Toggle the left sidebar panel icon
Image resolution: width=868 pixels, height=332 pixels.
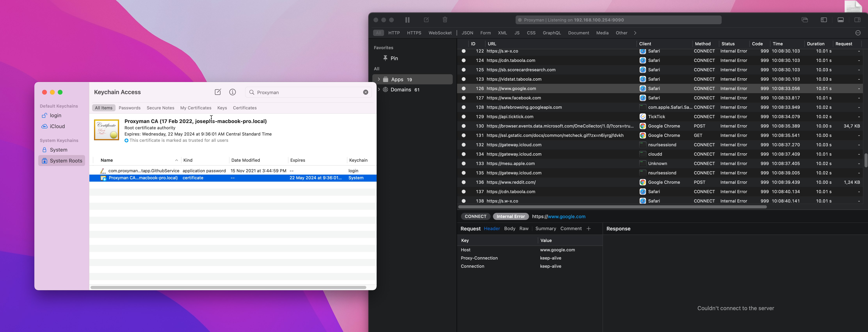pos(824,20)
